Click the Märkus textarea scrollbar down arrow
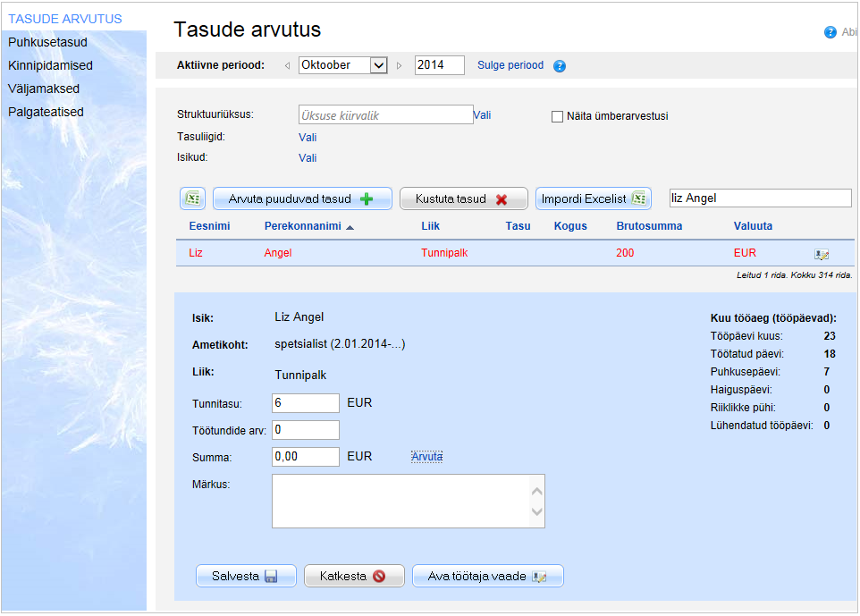 536,512
